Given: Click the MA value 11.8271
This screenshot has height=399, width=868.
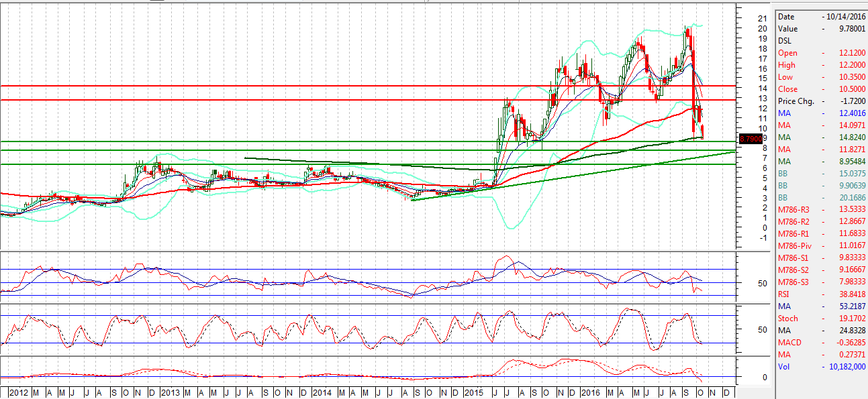Looking at the screenshot, I should tap(851, 150).
